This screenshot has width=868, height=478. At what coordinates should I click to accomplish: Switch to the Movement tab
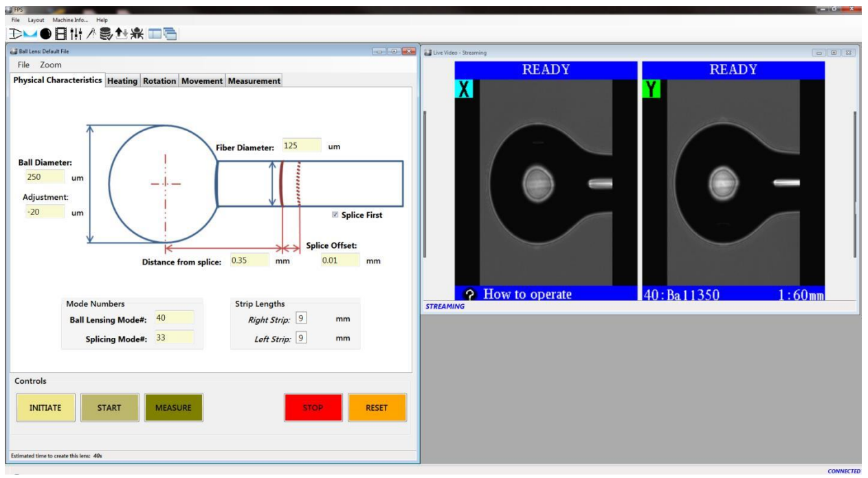[202, 80]
